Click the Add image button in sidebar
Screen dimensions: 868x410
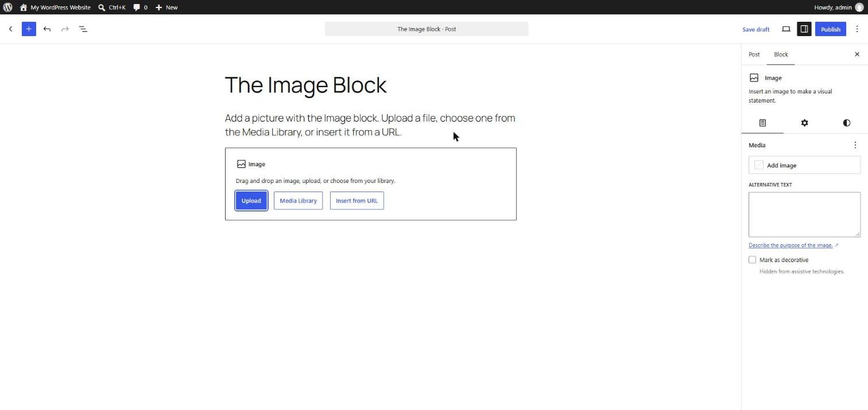(x=804, y=165)
